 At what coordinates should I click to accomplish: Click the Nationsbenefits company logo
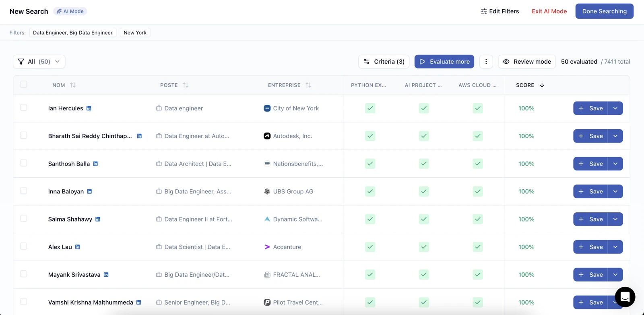267,164
